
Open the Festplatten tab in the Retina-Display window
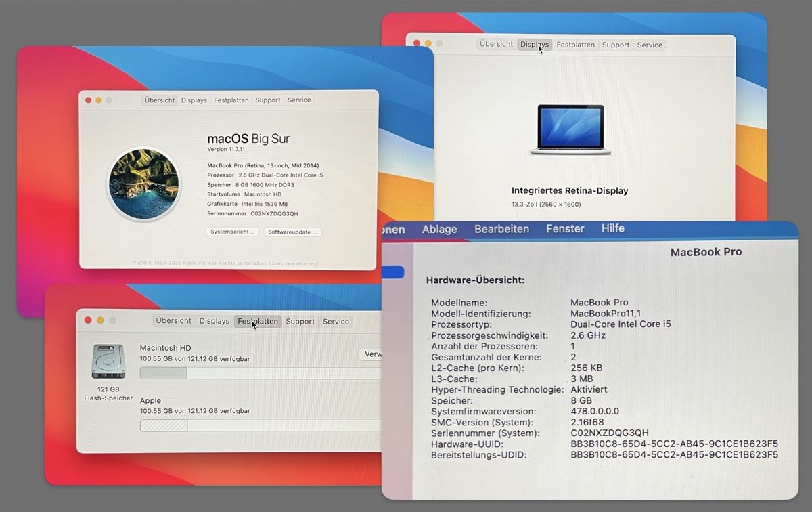(576, 45)
